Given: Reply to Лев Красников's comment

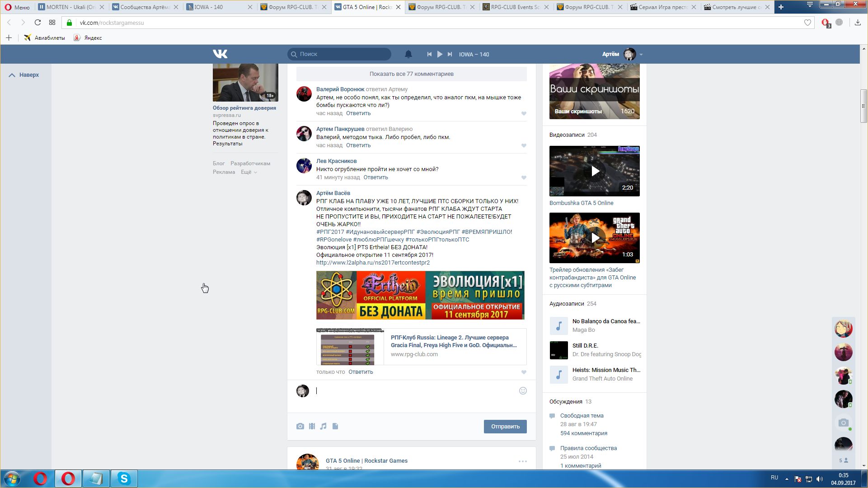Looking at the screenshot, I should [376, 177].
